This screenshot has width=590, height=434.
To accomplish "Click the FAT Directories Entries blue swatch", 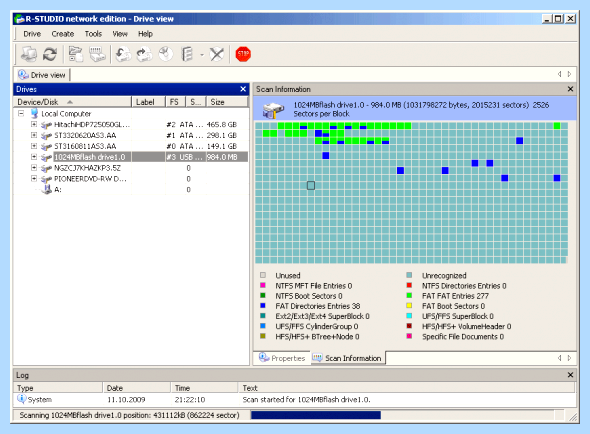I will point(263,306).
